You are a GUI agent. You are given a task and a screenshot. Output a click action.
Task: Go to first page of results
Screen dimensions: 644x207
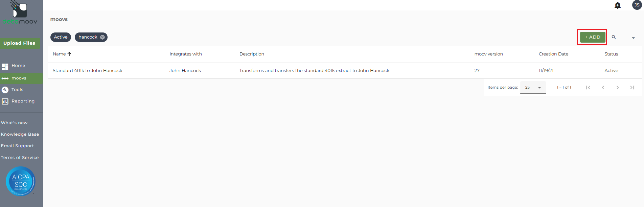click(588, 88)
